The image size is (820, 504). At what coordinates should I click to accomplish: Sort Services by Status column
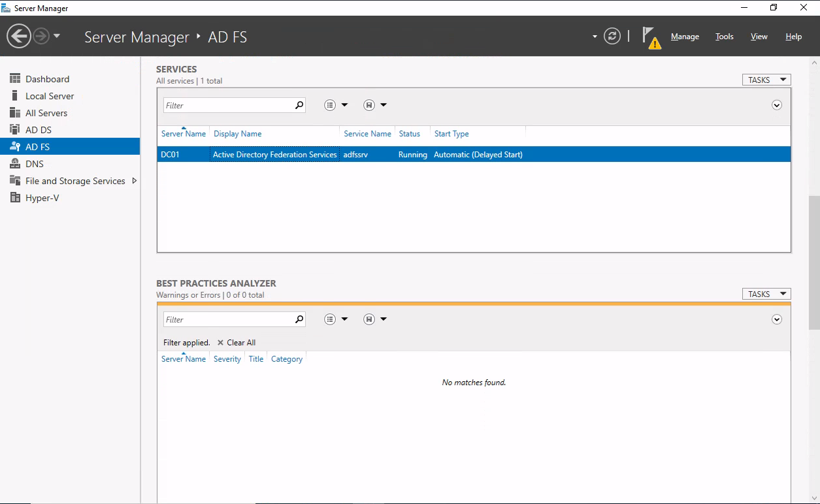tap(410, 134)
